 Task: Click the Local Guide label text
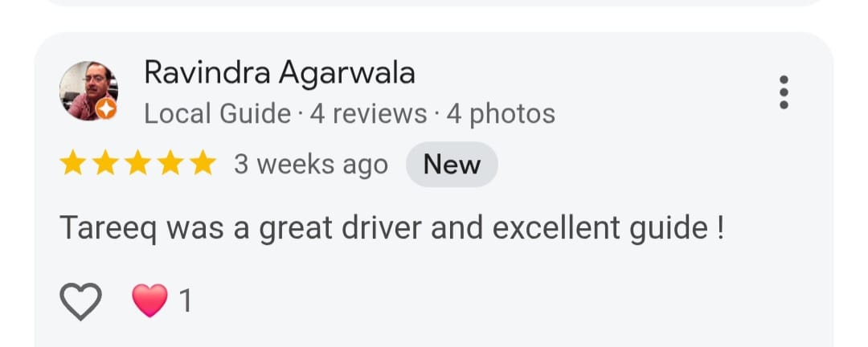[218, 114]
